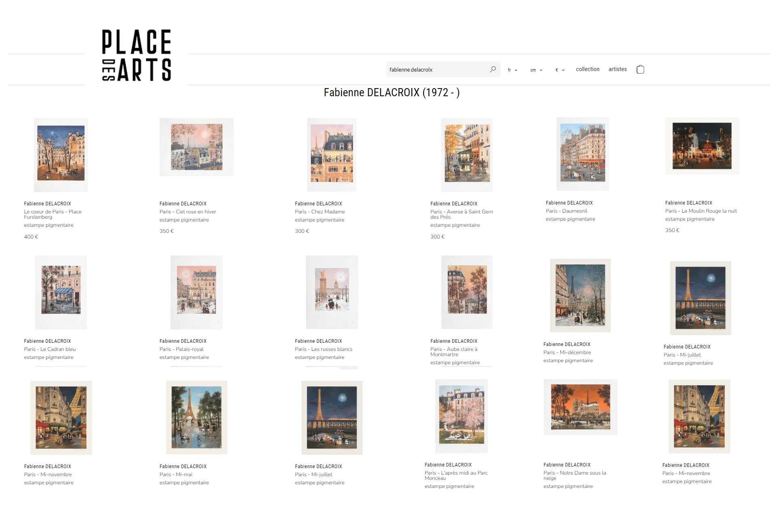Click title 'Paris - Chez Madame'
This screenshot has width=770, height=532.
[x=320, y=212]
